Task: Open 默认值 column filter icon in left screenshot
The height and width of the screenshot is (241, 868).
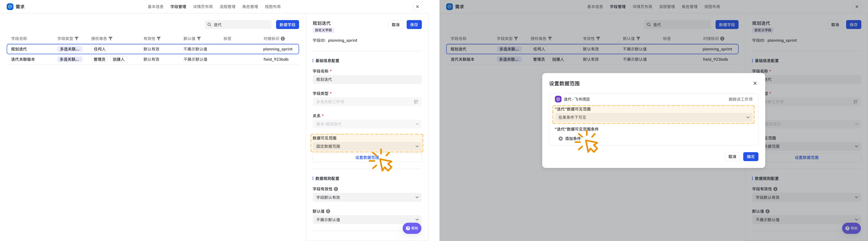Action: 199,39
